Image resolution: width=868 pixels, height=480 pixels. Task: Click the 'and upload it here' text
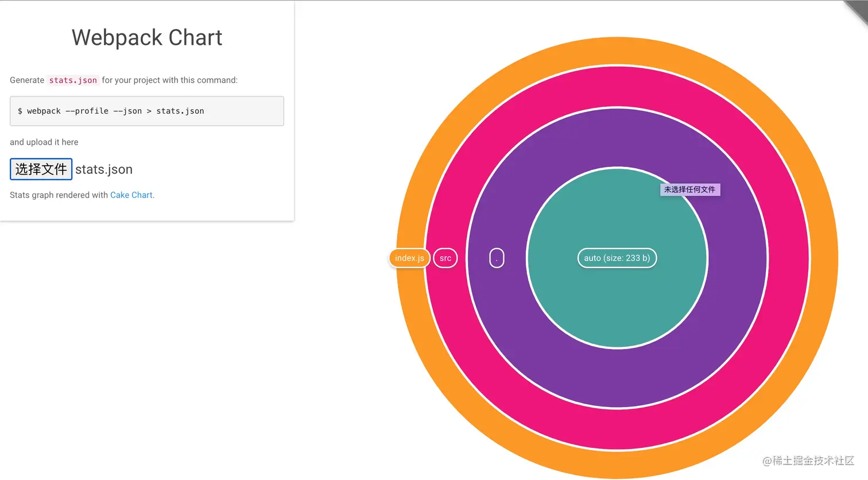[44, 142]
